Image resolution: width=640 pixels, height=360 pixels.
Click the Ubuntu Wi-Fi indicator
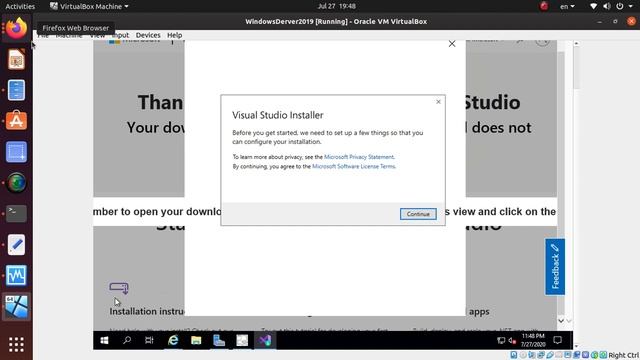pos(593,6)
